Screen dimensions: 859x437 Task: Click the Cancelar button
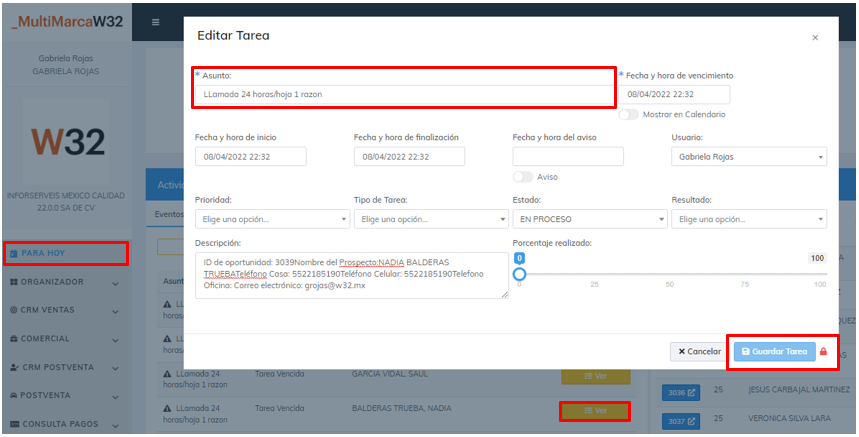[699, 352]
